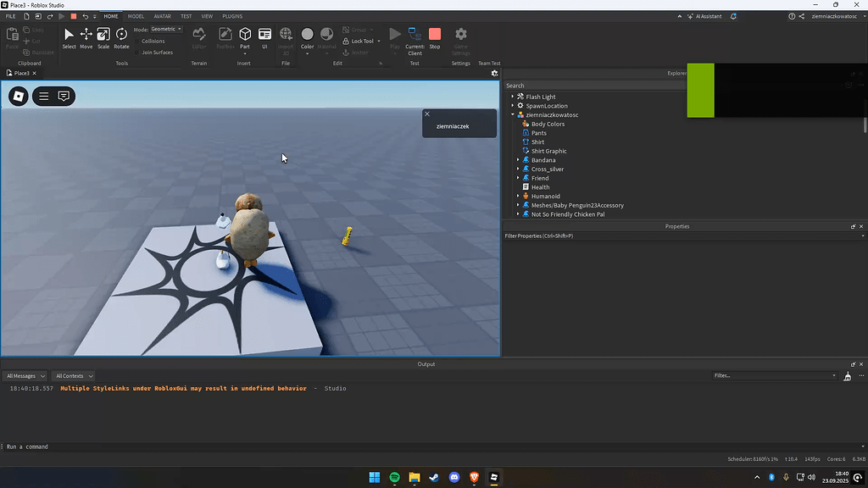The height and width of the screenshot is (488, 868).
Task: Open Game Settings
Action: click(x=460, y=38)
